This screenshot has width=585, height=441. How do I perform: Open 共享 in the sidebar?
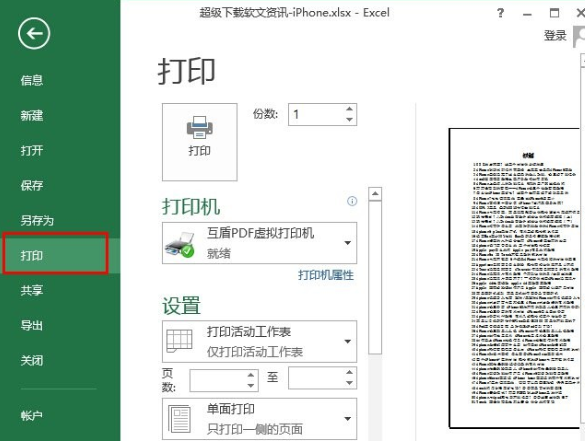point(32,290)
